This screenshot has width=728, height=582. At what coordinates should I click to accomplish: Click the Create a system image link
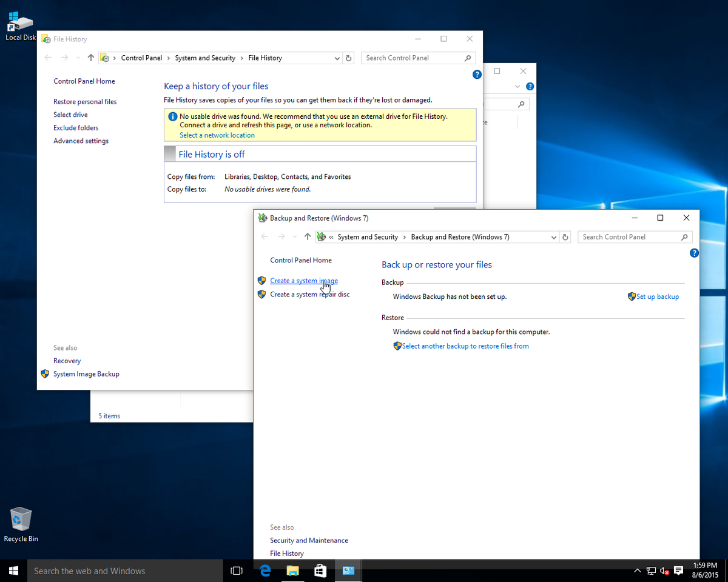coord(303,280)
